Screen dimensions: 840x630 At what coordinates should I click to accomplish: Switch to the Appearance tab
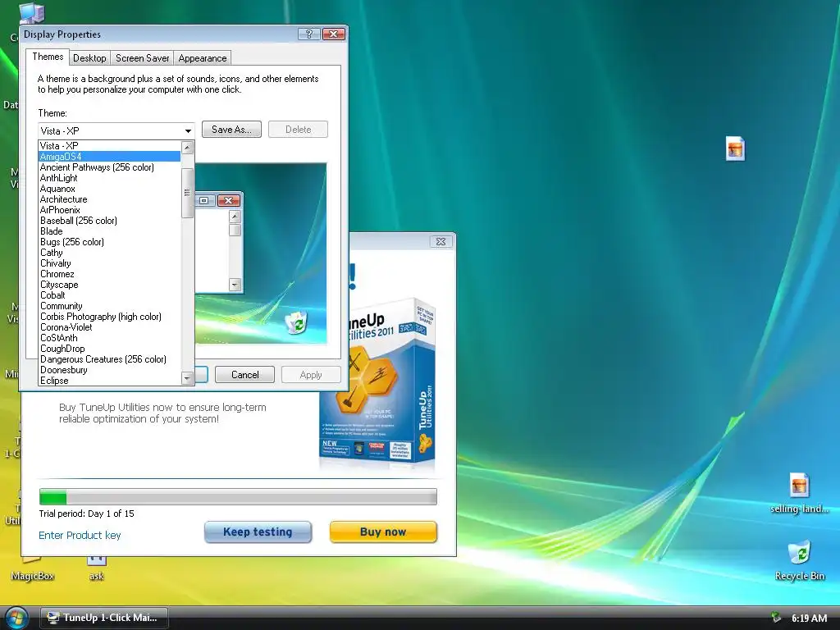pyautogui.click(x=203, y=58)
